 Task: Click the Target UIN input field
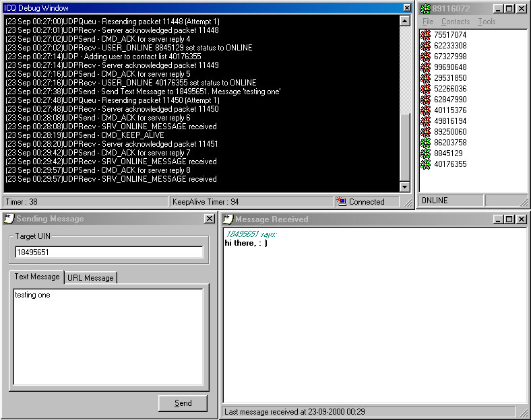click(108, 252)
